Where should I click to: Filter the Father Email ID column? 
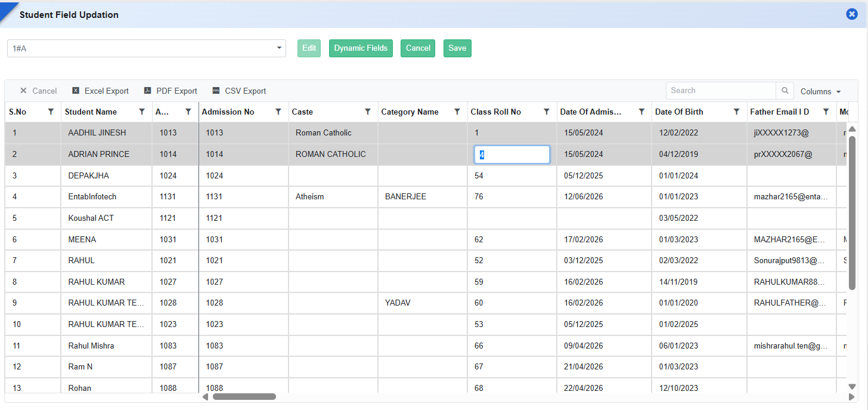(x=826, y=112)
